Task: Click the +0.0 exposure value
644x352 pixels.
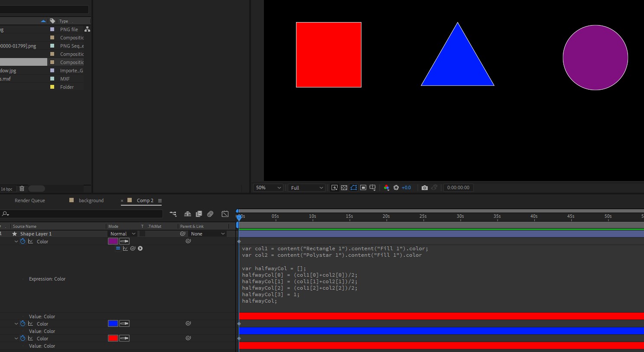Action: coord(406,187)
